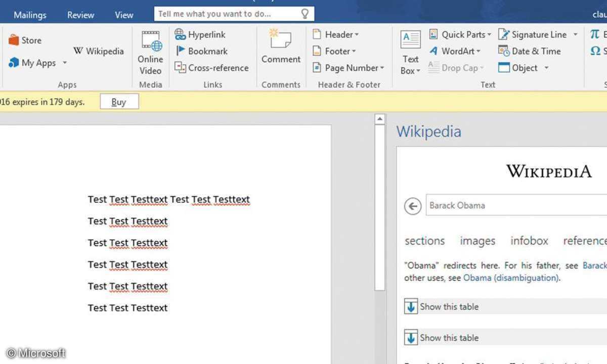Go back in the Wikipedia pane
This screenshot has height=364, width=607.
click(x=413, y=206)
